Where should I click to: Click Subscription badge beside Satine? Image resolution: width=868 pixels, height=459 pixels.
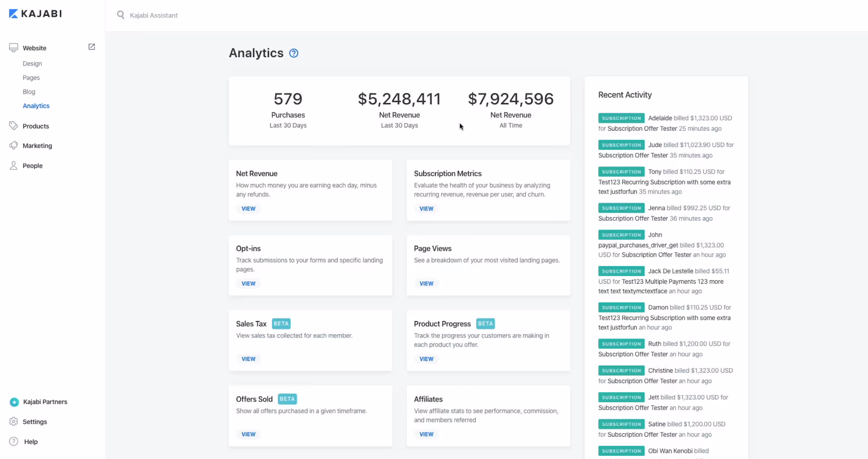[621, 424]
